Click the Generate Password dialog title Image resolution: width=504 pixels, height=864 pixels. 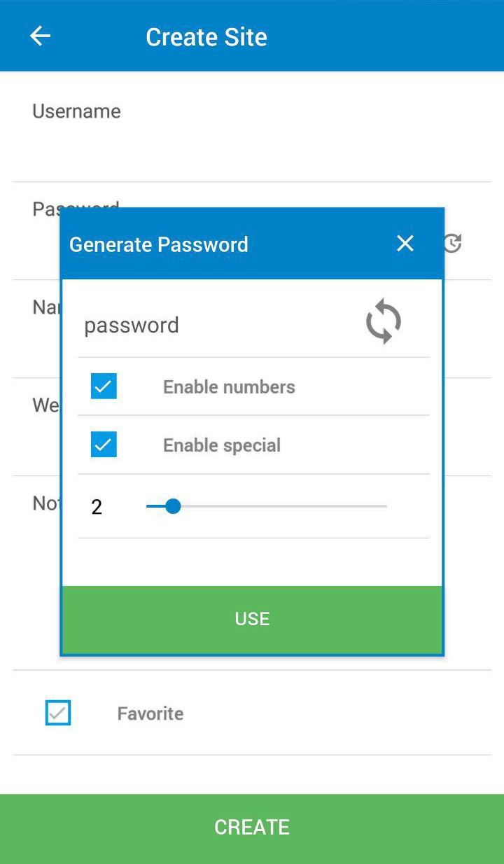tap(159, 244)
